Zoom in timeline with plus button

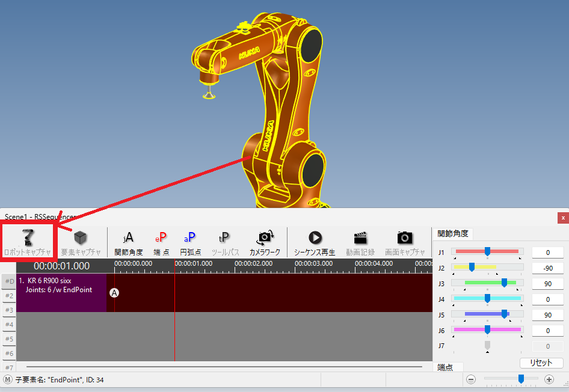[x=549, y=379]
